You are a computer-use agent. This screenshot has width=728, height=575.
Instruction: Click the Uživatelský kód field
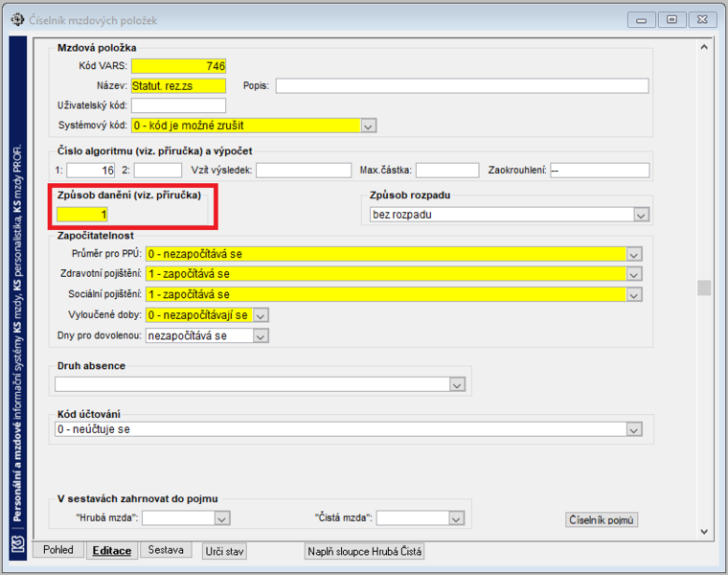(x=179, y=105)
